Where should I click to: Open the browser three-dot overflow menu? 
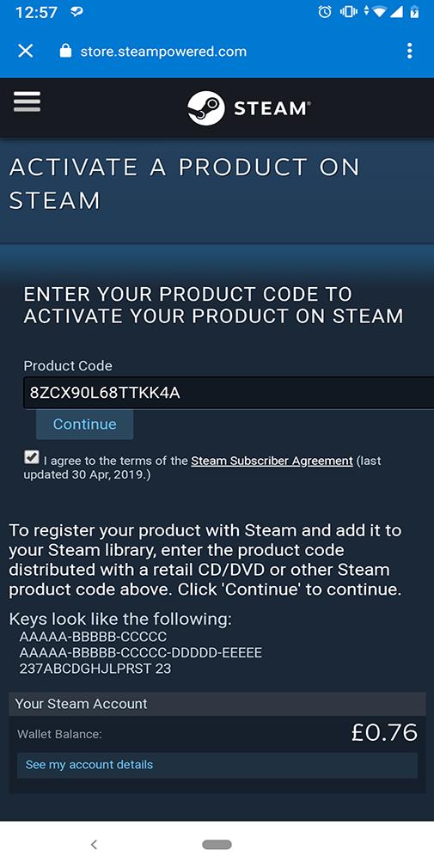click(x=409, y=52)
